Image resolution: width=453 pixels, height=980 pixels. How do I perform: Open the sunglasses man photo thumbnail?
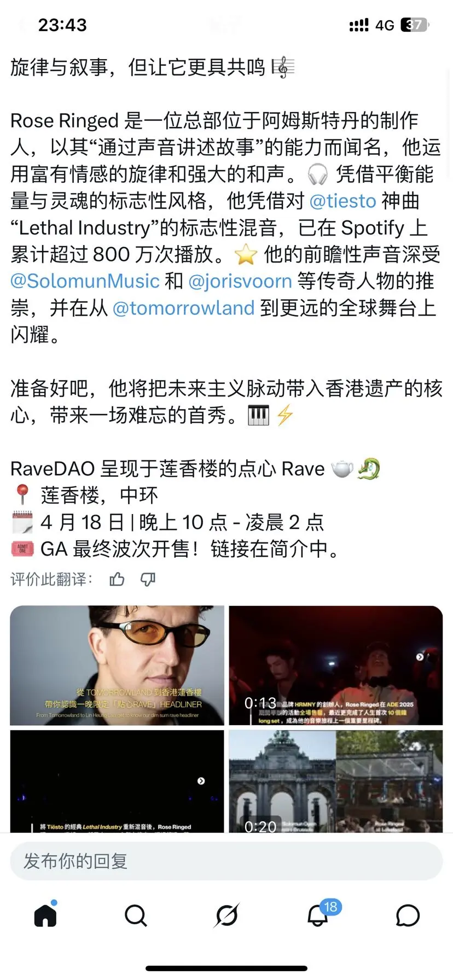click(x=117, y=666)
